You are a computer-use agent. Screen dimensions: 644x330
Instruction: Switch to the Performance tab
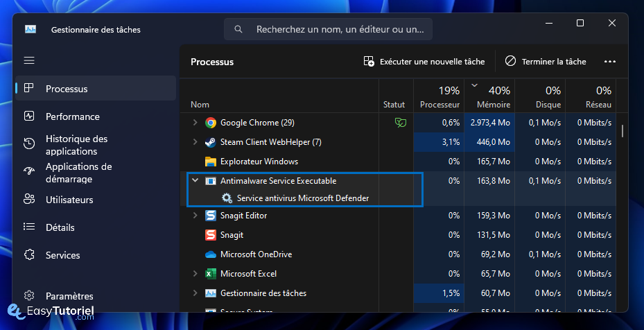(72, 116)
